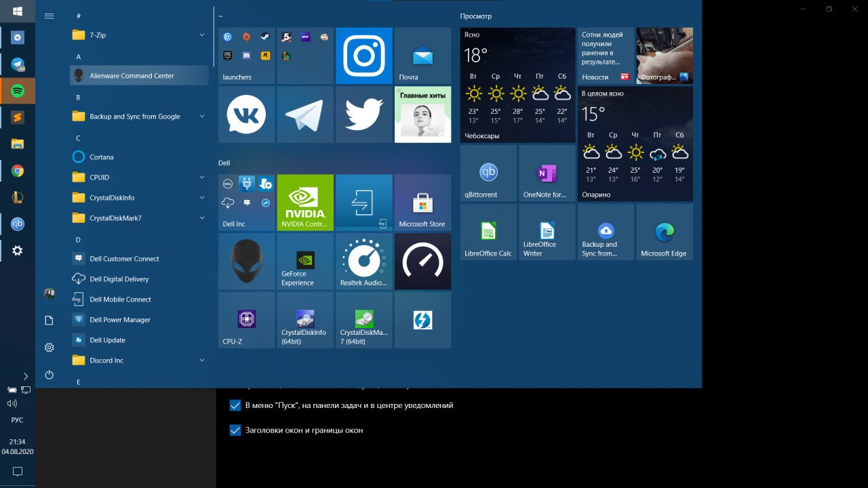
Task: Click the Start menu power button
Action: pyautogui.click(x=49, y=375)
